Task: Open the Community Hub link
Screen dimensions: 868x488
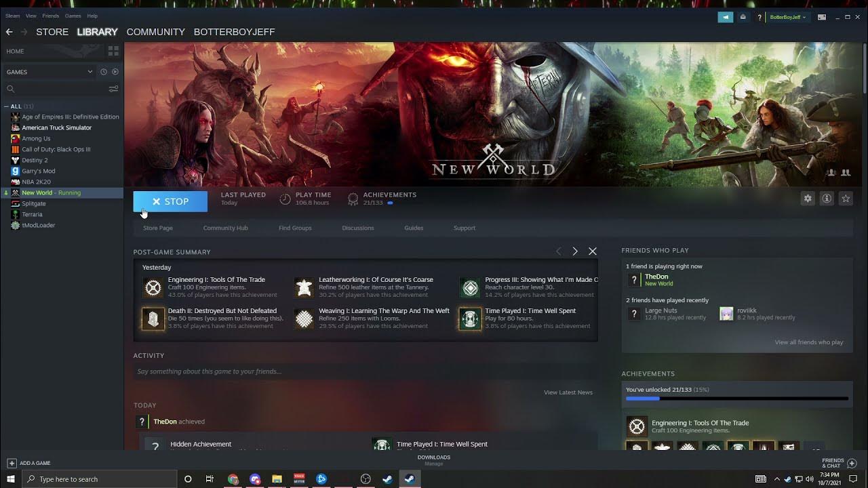Action: 226,228
